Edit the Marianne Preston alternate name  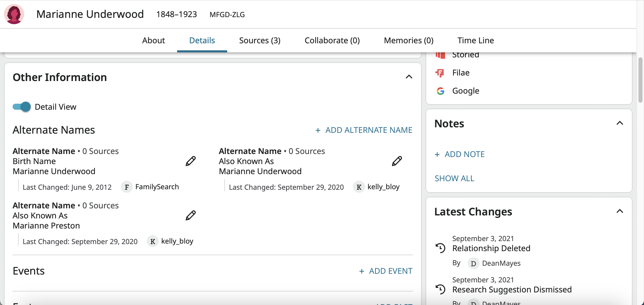(191, 215)
